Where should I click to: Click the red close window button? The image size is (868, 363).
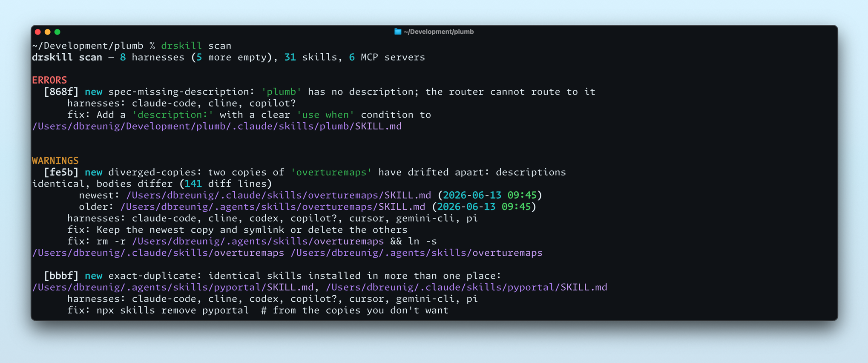38,32
